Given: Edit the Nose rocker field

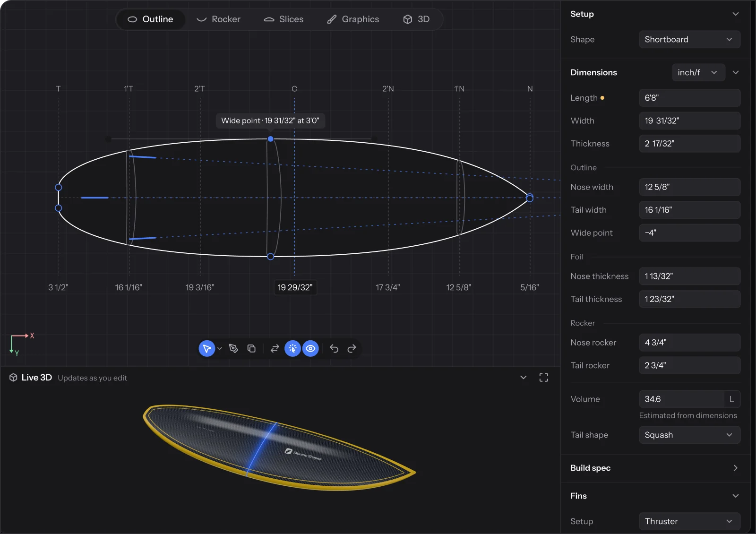Looking at the screenshot, I should pos(689,343).
